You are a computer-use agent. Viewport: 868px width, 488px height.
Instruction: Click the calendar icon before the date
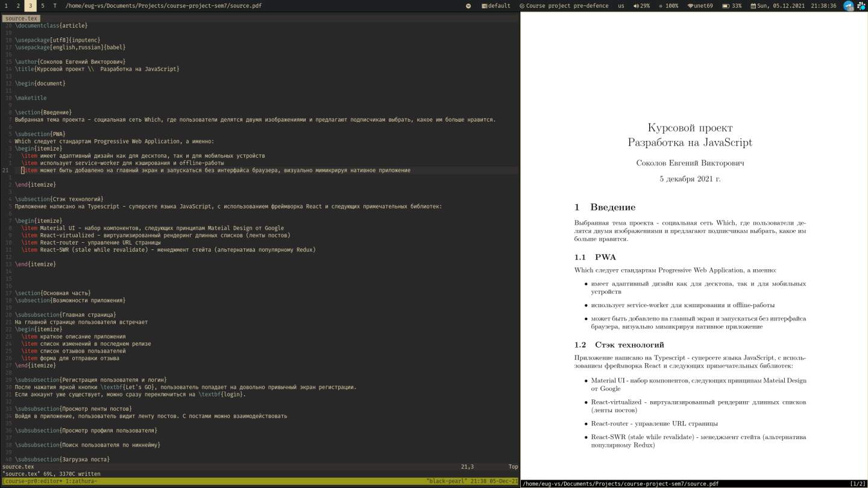click(752, 6)
